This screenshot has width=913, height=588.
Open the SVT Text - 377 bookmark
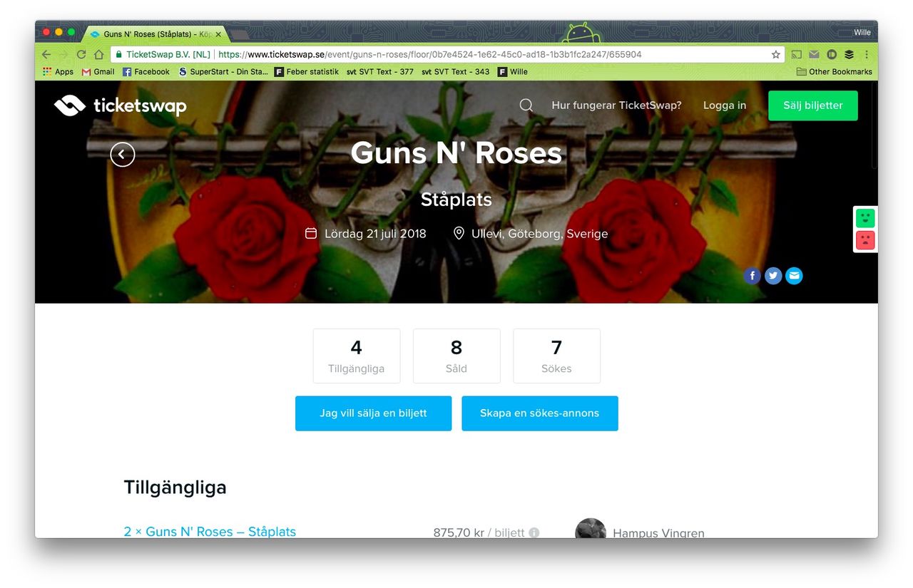tap(379, 71)
